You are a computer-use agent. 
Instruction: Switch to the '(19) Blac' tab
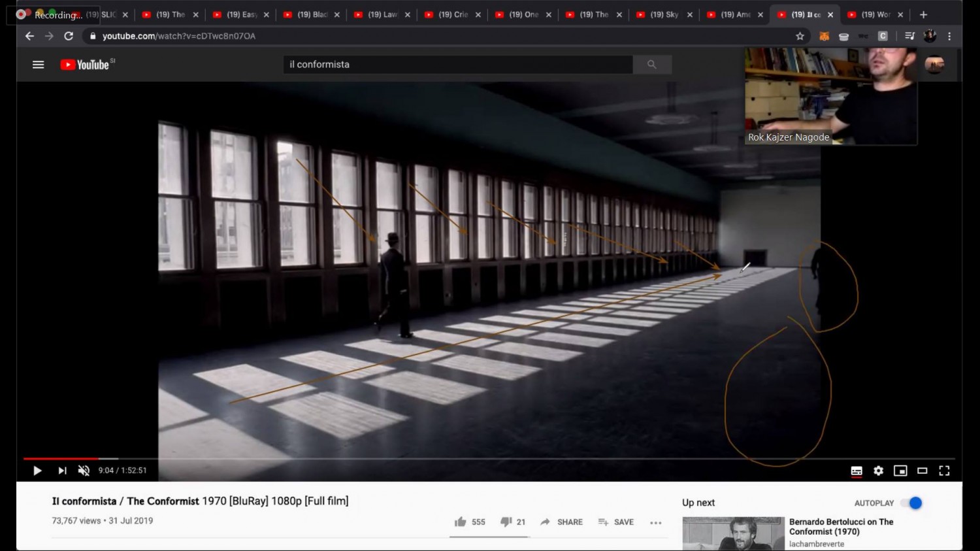coord(311,14)
